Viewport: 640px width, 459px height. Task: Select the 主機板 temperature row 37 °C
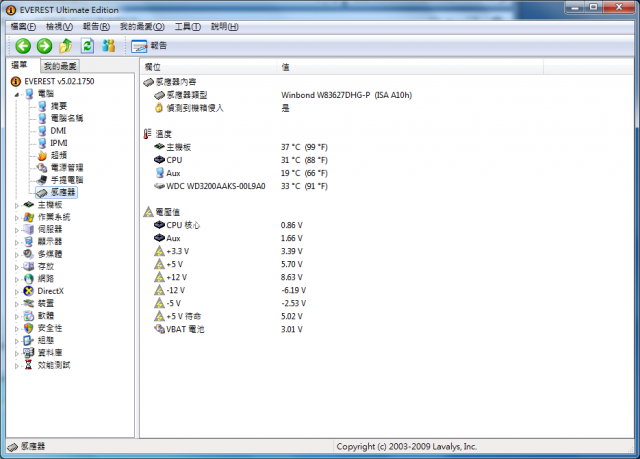coord(241,147)
